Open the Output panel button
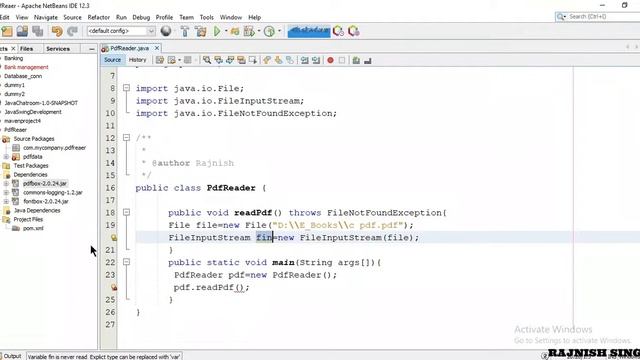 [x=11, y=356]
